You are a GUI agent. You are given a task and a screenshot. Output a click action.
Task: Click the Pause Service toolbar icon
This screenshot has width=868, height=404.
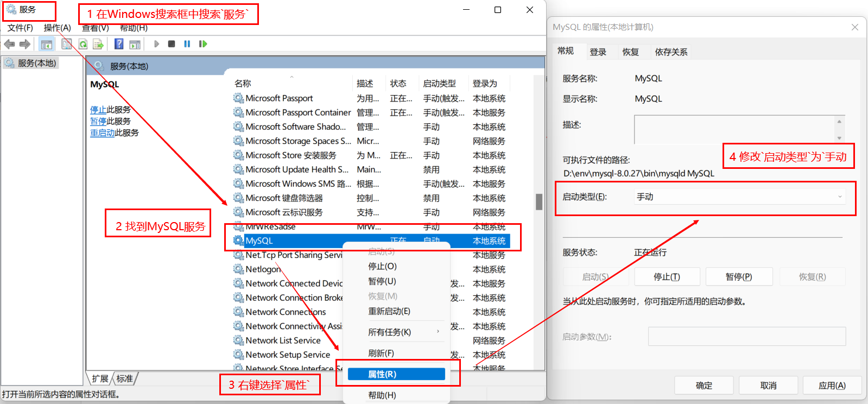(187, 44)
